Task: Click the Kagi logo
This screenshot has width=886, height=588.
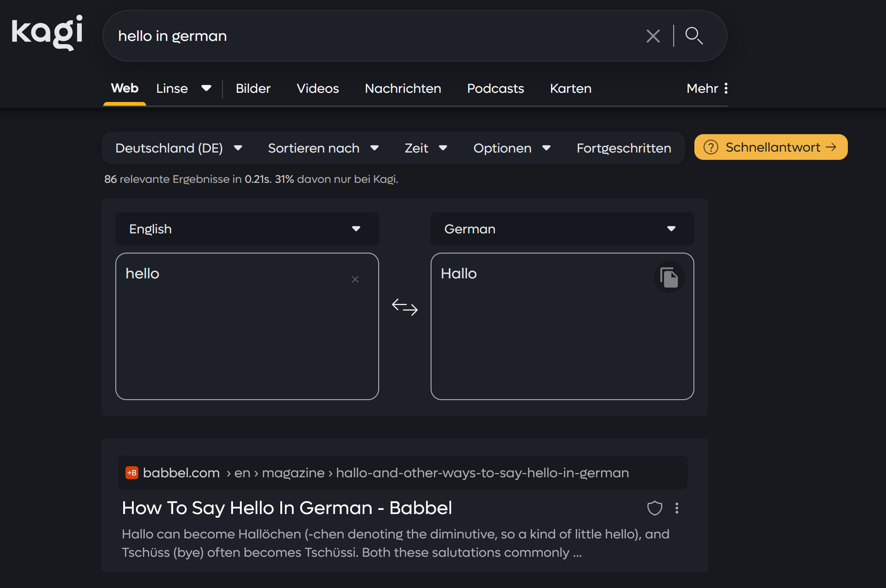Action: coord(47,32)
